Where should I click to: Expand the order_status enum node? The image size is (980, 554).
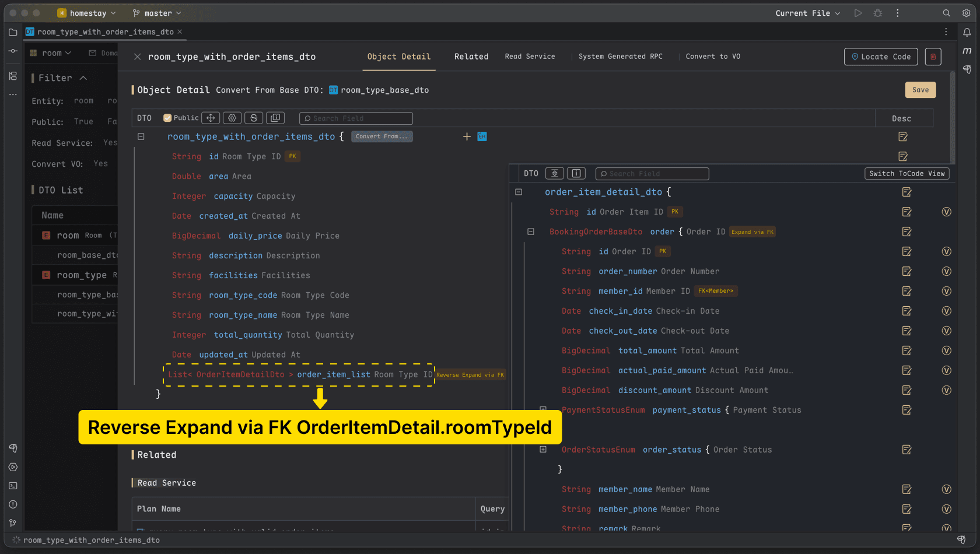(543, 450)
